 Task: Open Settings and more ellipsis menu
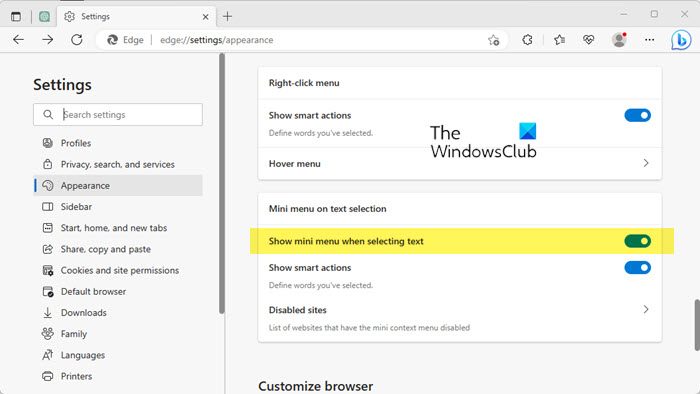pyautogui.click(x=650, y=40)
